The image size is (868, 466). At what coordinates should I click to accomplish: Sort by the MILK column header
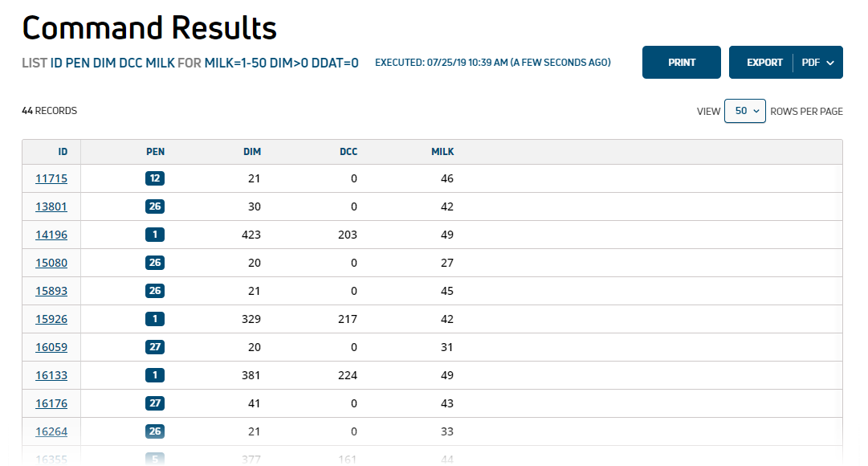click(x=442, y=152)
